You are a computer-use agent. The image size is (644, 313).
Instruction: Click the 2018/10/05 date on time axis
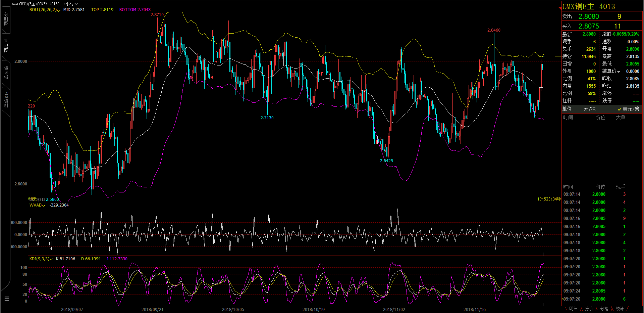click(233, 310)
